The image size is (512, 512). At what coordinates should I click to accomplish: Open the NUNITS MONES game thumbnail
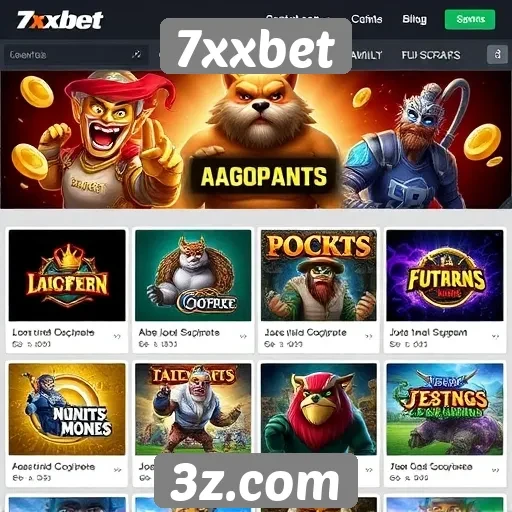click(x=67, y=409)
